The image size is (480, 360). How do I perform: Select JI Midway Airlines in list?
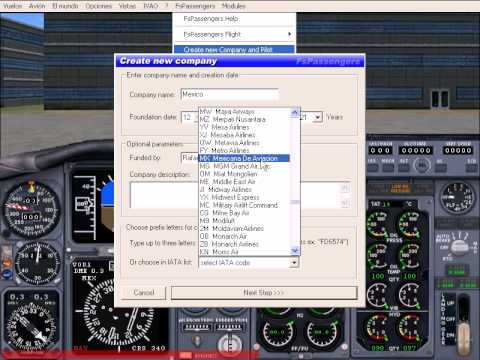tap(245, 189)
